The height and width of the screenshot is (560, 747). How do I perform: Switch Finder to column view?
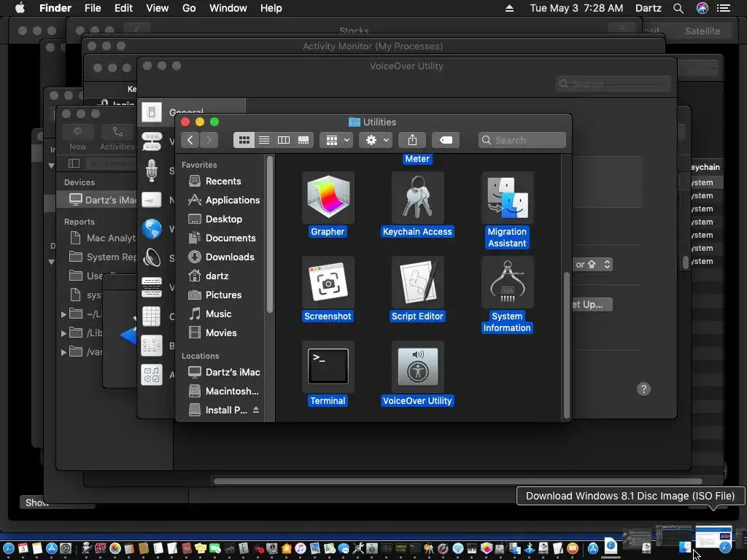click(284, 140)
